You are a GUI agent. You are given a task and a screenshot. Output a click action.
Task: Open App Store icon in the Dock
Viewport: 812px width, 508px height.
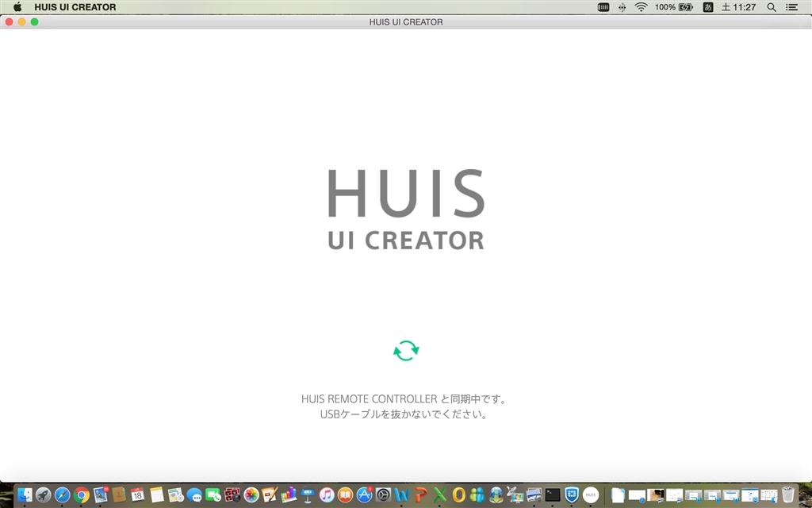point(365,495)
